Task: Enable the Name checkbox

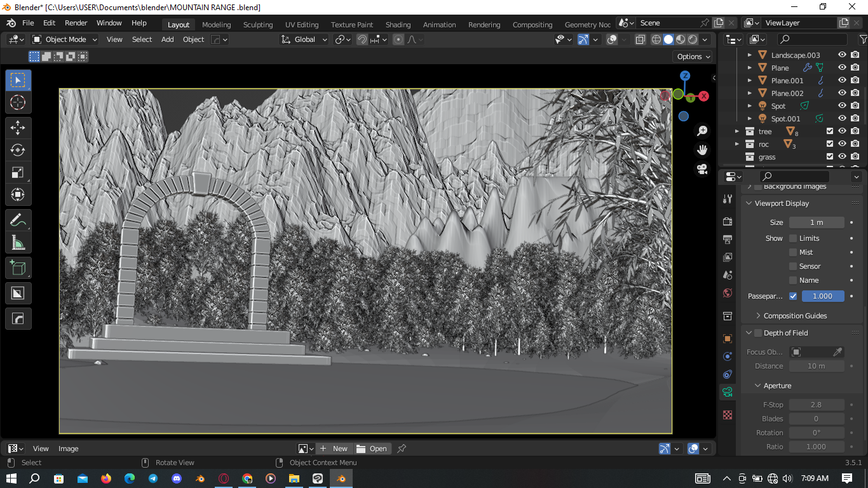Action: 793,280
